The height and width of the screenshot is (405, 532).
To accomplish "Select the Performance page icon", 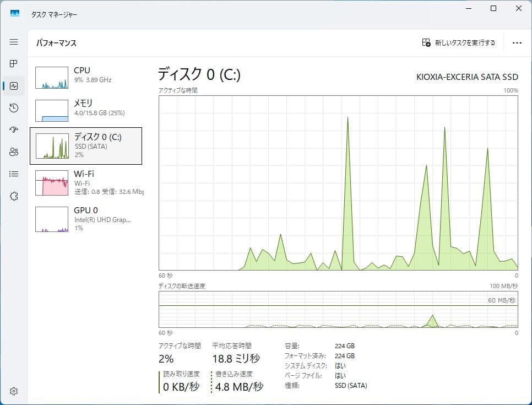I will (x=13, y=86).
